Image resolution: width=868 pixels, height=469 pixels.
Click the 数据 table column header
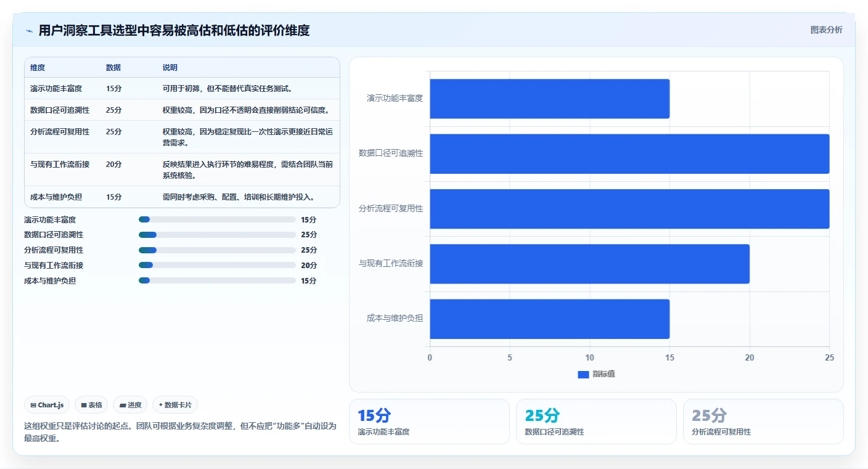coord(113,68)
